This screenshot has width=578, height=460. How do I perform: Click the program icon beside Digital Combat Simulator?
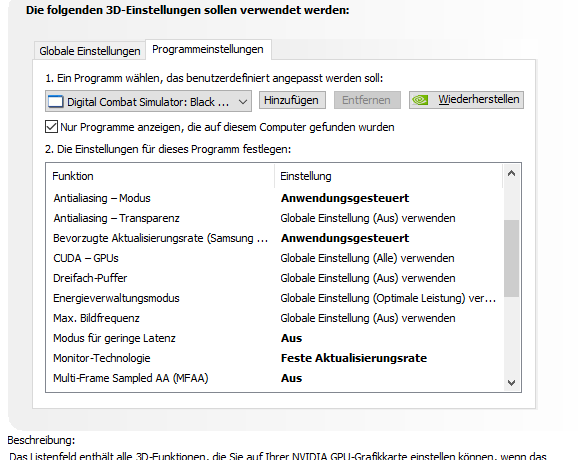[x=56, y=101]
